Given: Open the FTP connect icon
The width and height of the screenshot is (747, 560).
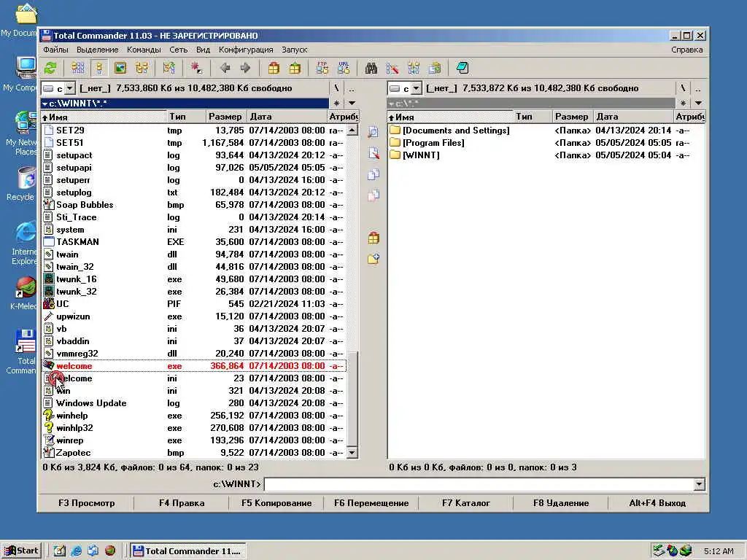Looking at the screenshot, I should (322, 68).
